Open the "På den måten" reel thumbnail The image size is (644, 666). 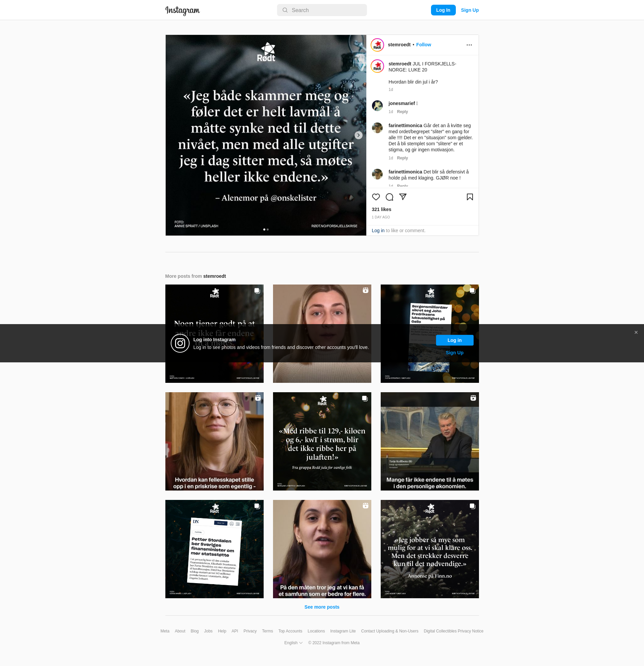[x=322, y=549]
